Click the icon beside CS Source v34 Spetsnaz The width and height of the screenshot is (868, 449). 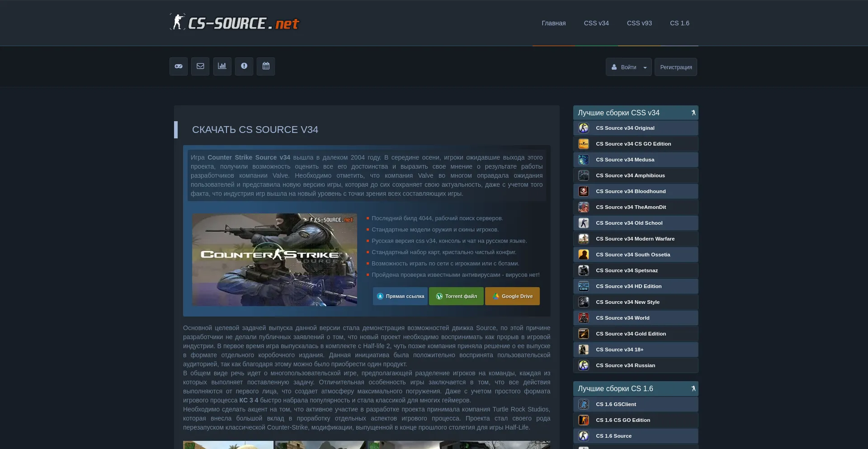[584, 270]
